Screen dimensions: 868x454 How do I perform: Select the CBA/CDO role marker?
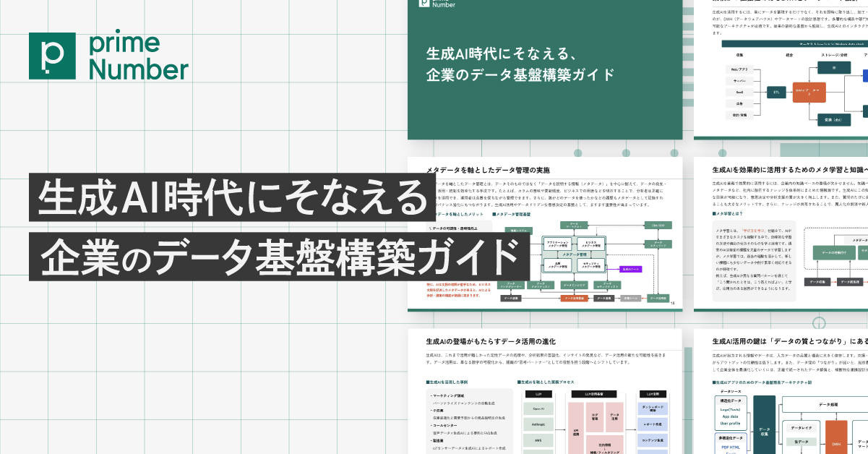pyautogui.click(x=658, y=225)
